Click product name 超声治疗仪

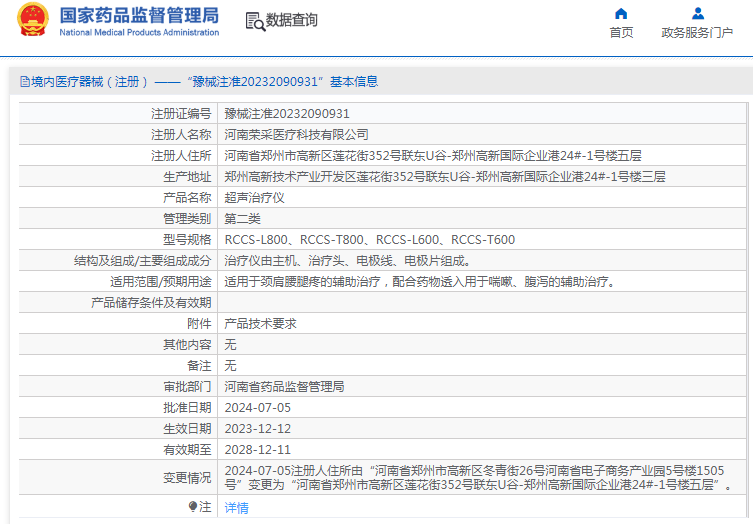click(254, 198)
